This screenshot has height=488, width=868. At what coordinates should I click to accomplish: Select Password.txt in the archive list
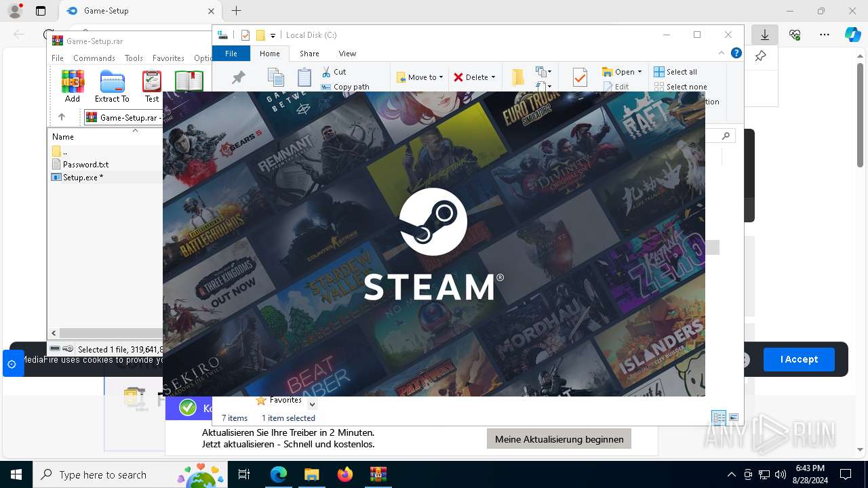click(x=85, y=164)
